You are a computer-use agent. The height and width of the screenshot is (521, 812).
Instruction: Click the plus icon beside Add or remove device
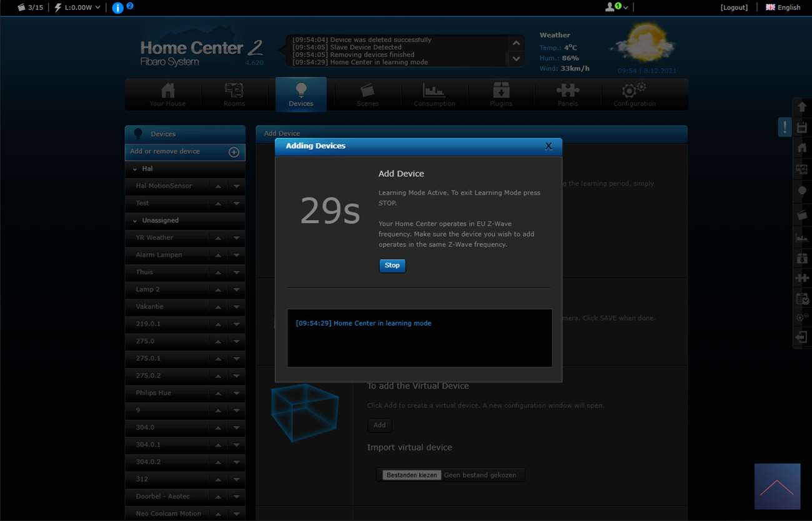pyautogui.click(x=234, y=152)
